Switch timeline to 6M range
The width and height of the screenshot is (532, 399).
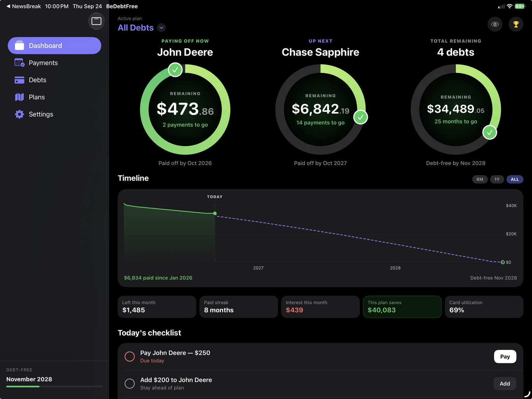(480, 179)
